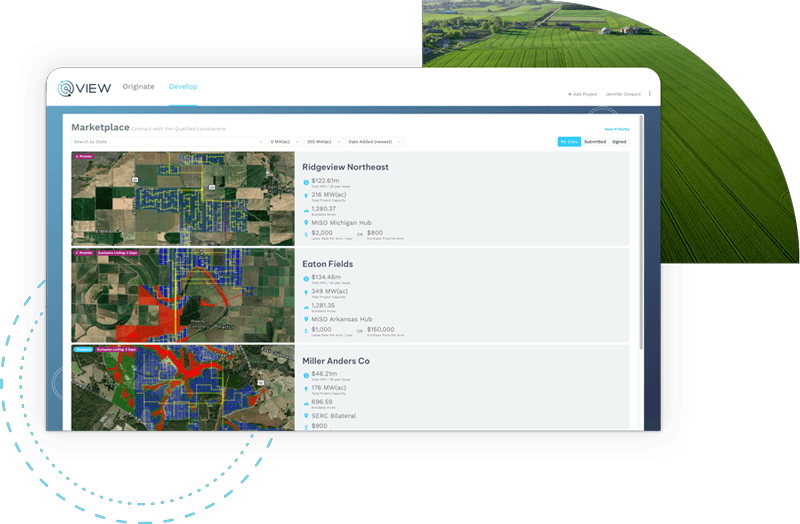Click the 1,281.35 buildable acres value
The image size is (800, 524).
pos(323,305)
